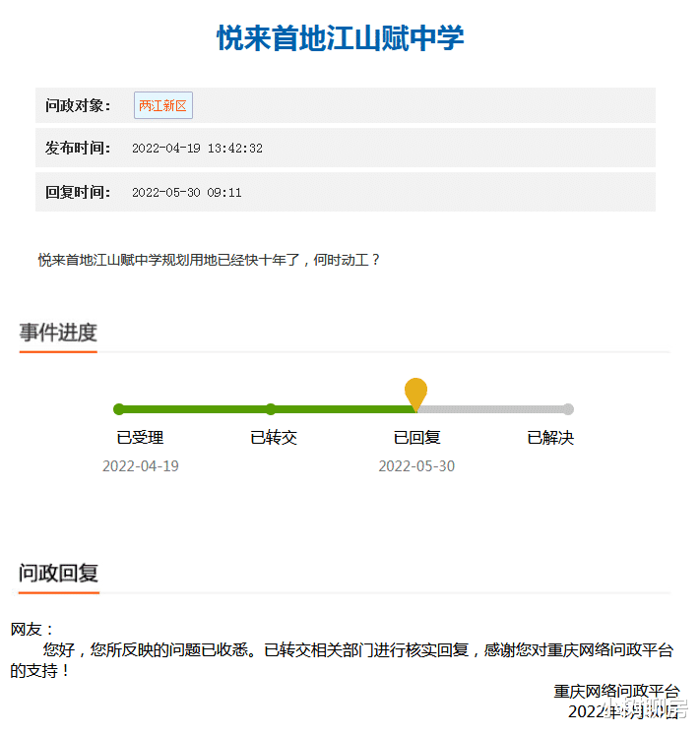Click the 发布时间 value 2022-04-19 13:42:32
The width and height of the screenshot is (700, 734).
pos(197,149)
